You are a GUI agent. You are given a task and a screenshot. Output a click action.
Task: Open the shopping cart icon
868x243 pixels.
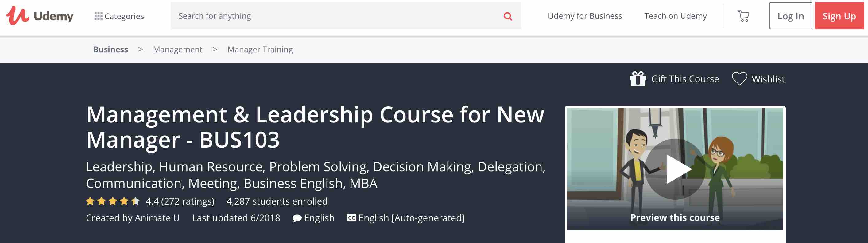(x=743, y=16)
